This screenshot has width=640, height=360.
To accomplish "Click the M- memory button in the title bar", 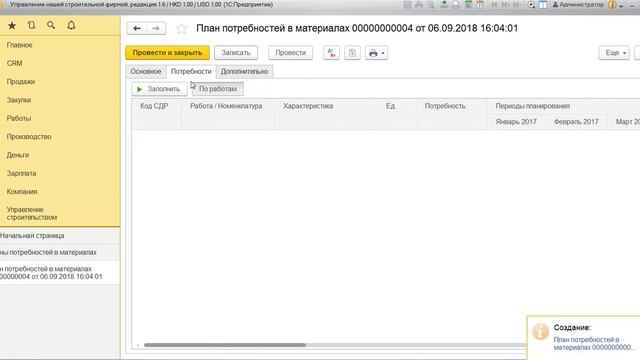I will [517, 5].
